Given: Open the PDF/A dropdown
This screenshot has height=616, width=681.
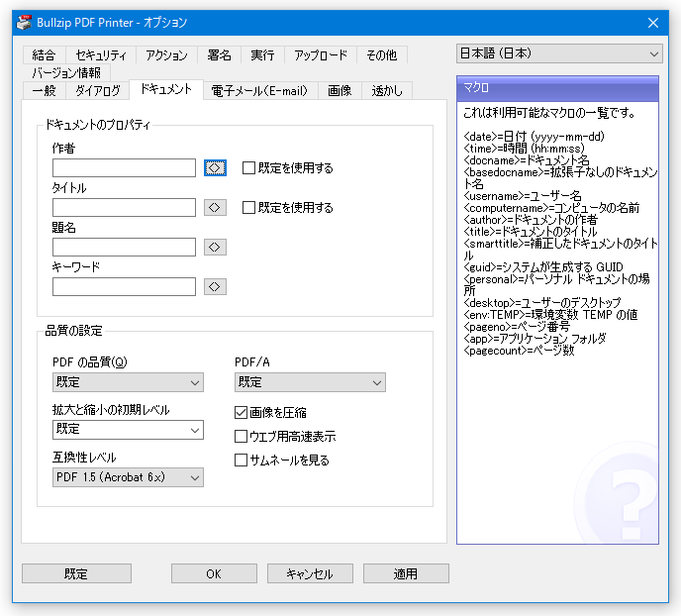Looking at the screenshot, I should click(310, 382).
